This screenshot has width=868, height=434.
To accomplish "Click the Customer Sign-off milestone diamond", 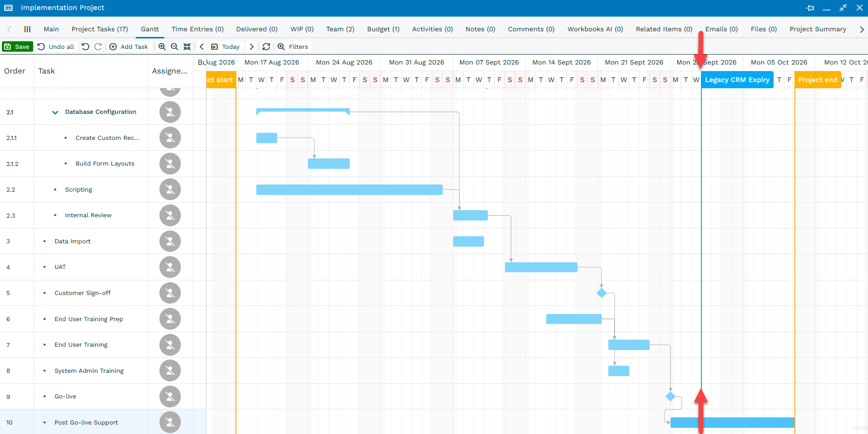I will tap(602, 293).
